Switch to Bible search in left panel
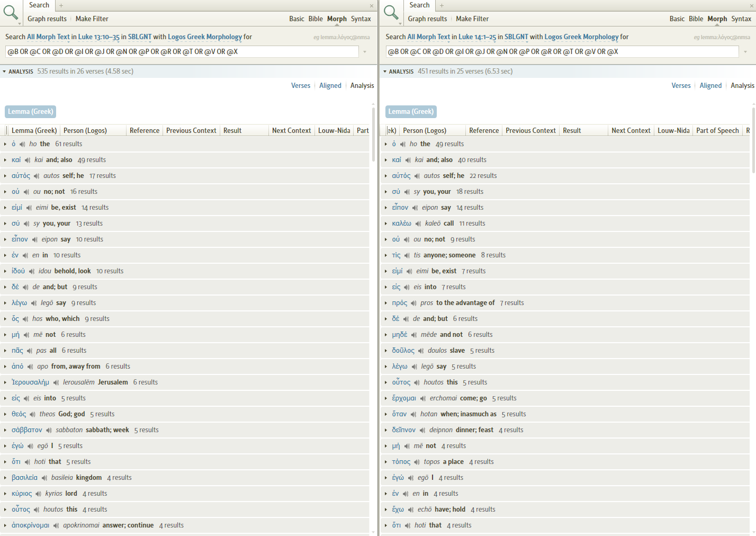The image size is (756, 536). pyautogui.click(x=316, y=19)
